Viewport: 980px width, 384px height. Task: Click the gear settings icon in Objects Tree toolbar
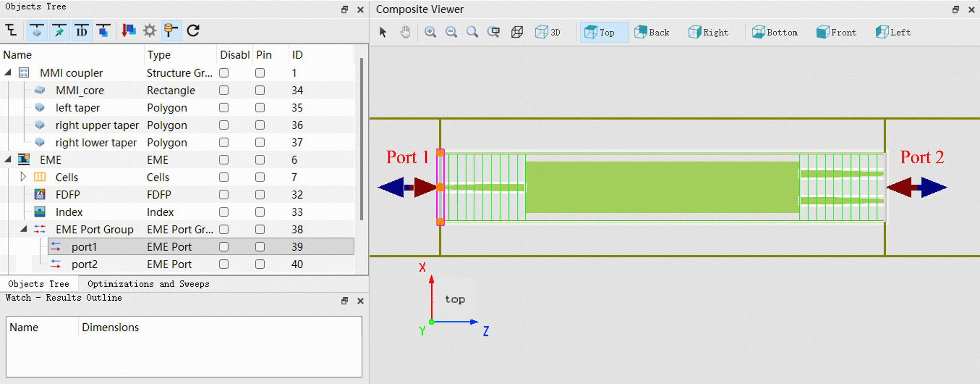pyautogui.click(x=149, y=30)
